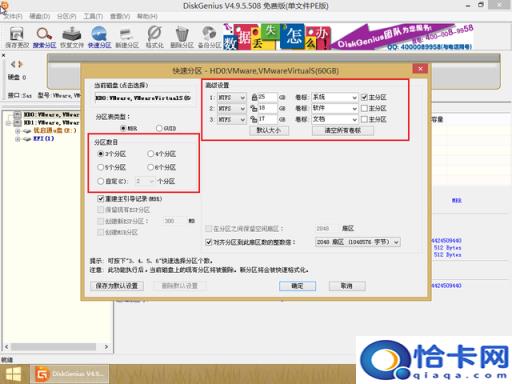Click the OK (确定) button
Image resolution: width=512 pixels, height=384 pixels.
[x=297, y=286]
